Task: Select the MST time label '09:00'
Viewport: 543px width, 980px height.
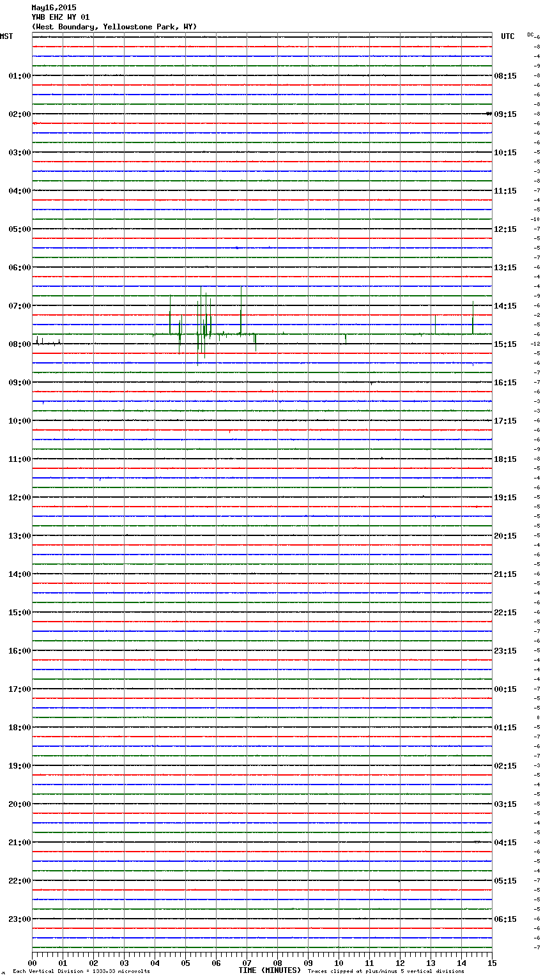Action: click(20, 383)
